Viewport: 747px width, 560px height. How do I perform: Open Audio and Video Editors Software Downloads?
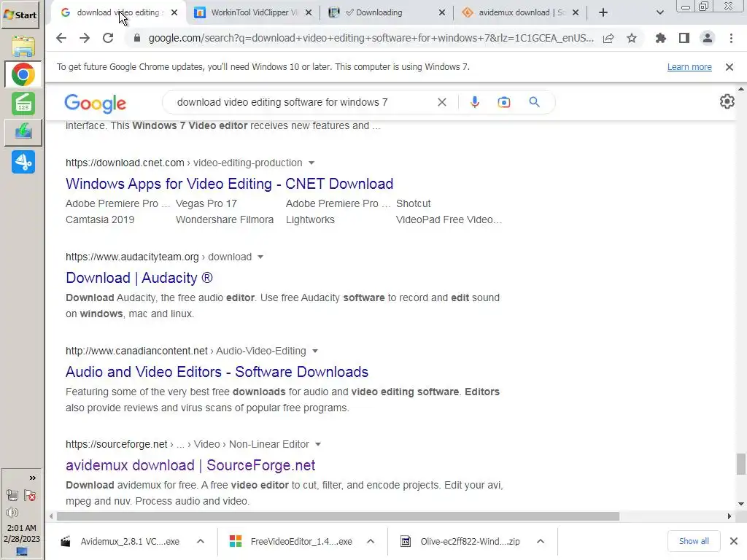pyautogui.click(x=217, y=372)
